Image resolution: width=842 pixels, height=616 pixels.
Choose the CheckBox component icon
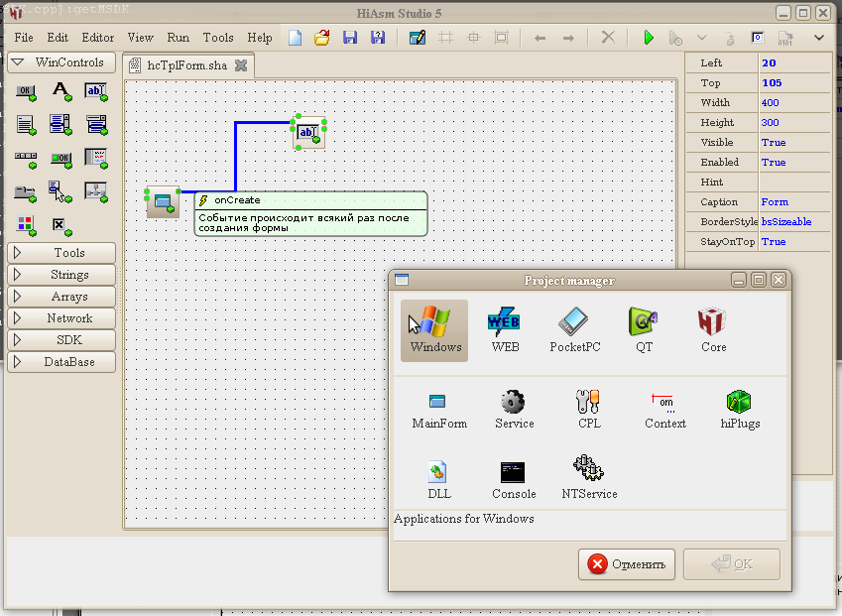tap(59, 224)
